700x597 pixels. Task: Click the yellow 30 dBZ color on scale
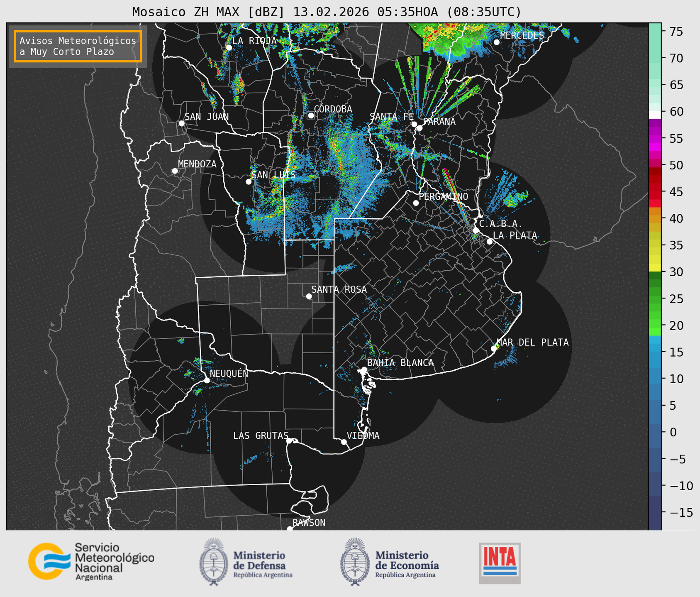655,268
